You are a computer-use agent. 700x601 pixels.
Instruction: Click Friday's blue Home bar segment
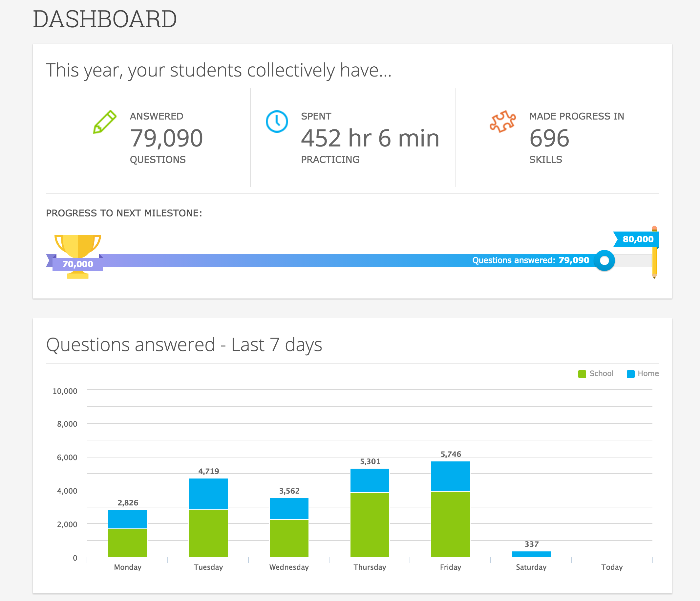coord(450,476)
